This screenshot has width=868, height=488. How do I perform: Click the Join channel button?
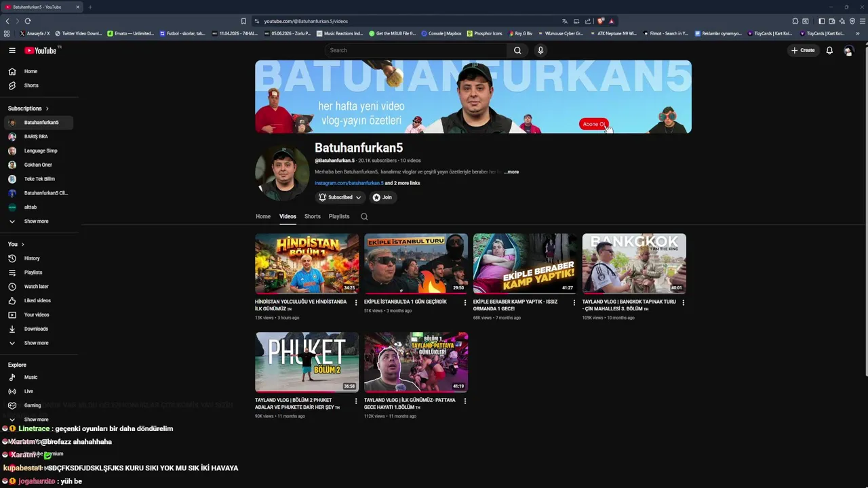[382, 197]
